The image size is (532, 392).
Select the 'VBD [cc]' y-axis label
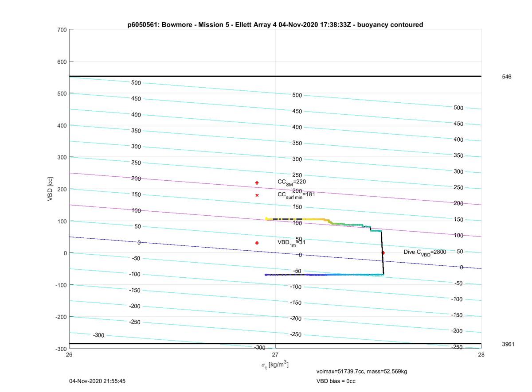click(51, 189)
